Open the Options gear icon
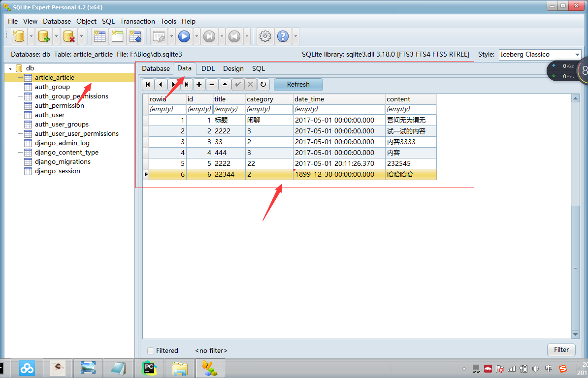Image resolution: width=588 pixels, height=378 pixels. pyautogui.click(x=265, y=36)
